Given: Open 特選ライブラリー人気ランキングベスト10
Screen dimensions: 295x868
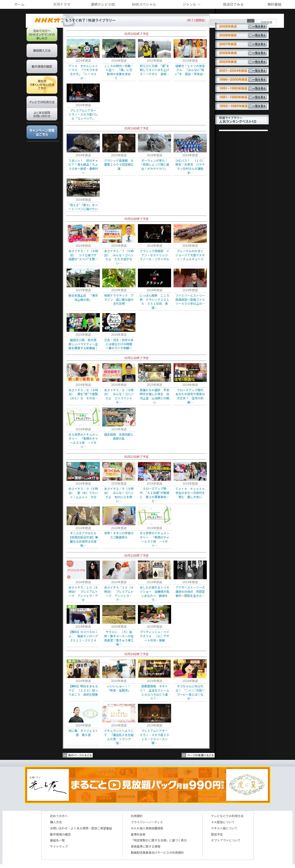Looking at the screenshot, I should [x=242, y=120].
